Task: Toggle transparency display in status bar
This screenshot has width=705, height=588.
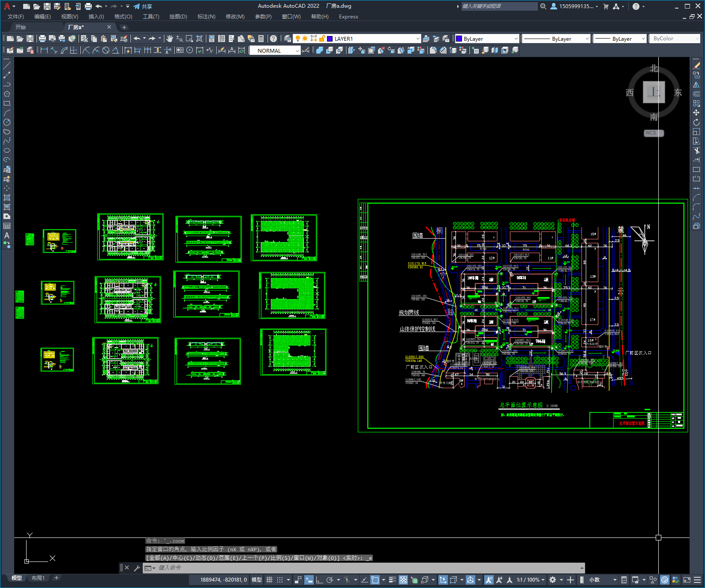Action: pyautogui.click(x=403, y=580)
